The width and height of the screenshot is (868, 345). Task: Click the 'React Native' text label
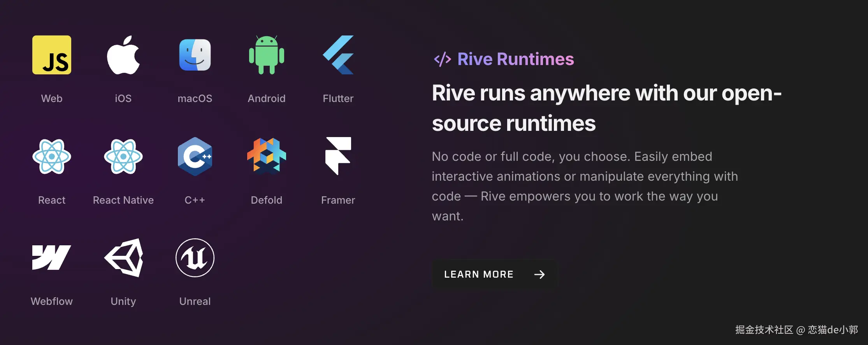point(123,200)
